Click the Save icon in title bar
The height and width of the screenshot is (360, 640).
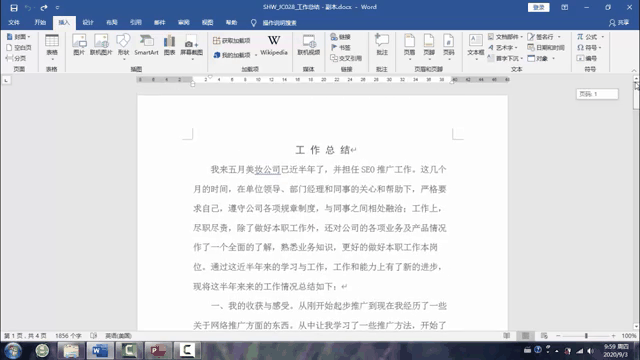[14, 7]
